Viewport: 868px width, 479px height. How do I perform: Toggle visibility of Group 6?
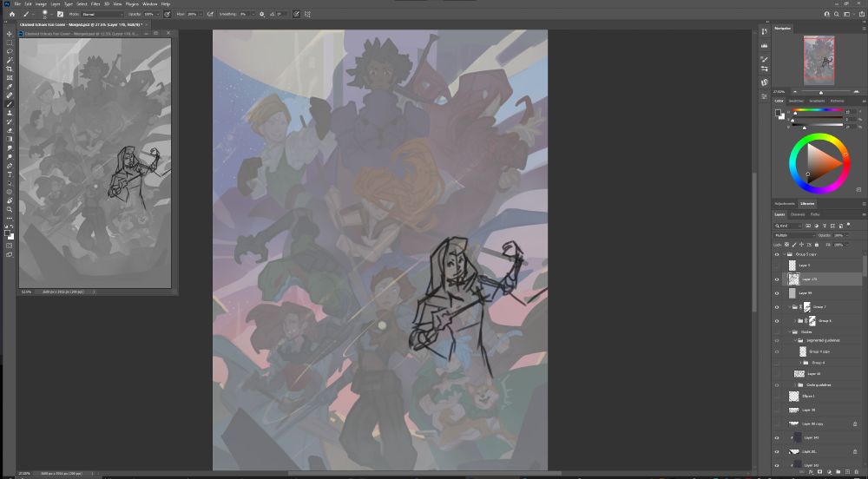click(777, 321)
